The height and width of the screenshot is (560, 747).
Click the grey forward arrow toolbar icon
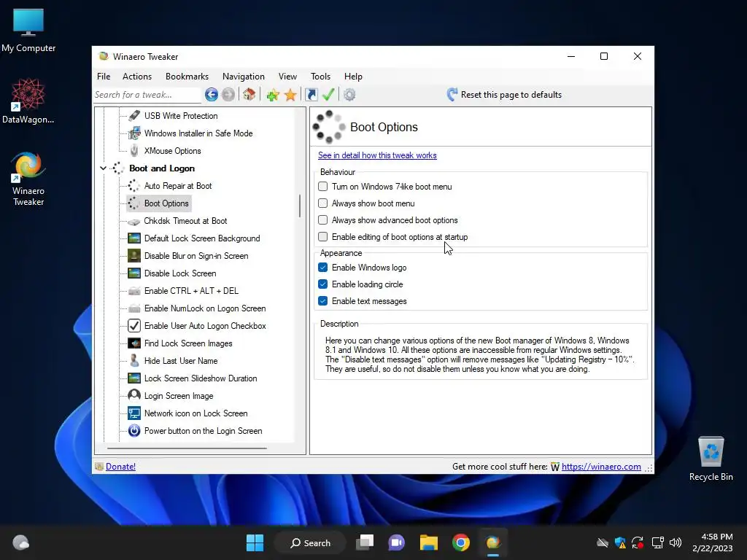(228, 95)
